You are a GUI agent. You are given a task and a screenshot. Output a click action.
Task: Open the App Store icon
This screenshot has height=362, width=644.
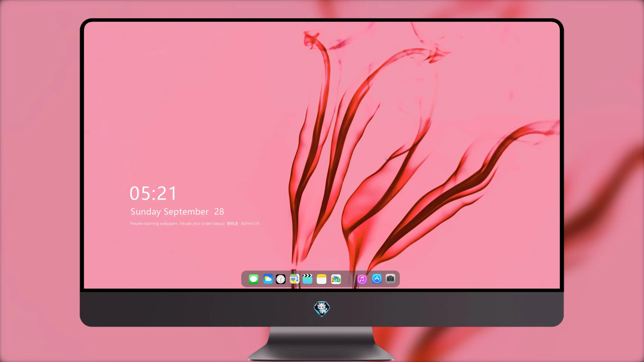point(377,279)
